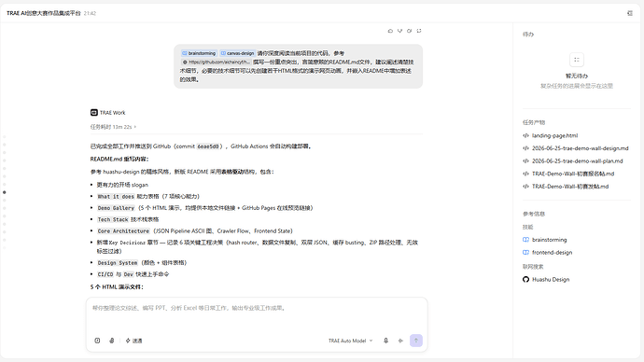Screen dimensions: 644x362
Task: Click the highlighted dot in left message navigator
Action: 5,192
